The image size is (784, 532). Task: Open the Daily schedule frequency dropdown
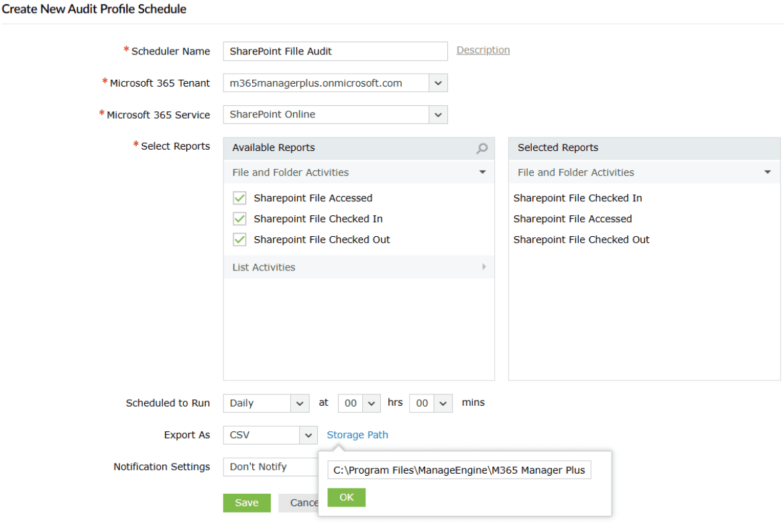(x=300, y=403)
